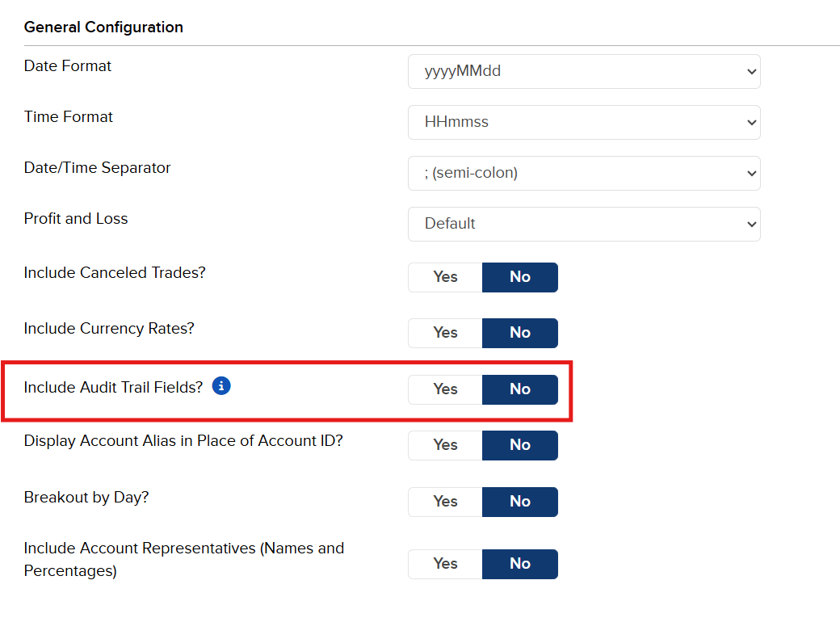Set Include Canceled Trades to No
This screenshot has height=618, width=840.
519,277
